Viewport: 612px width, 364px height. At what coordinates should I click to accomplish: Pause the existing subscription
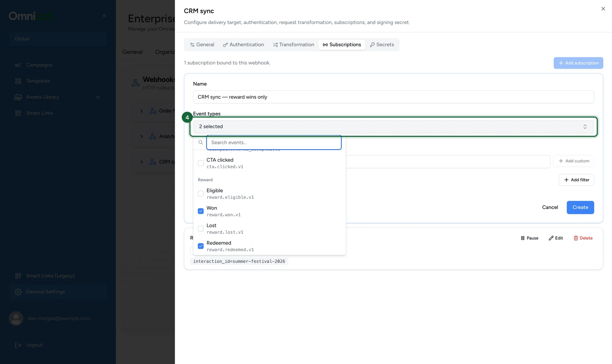point(529,238)
